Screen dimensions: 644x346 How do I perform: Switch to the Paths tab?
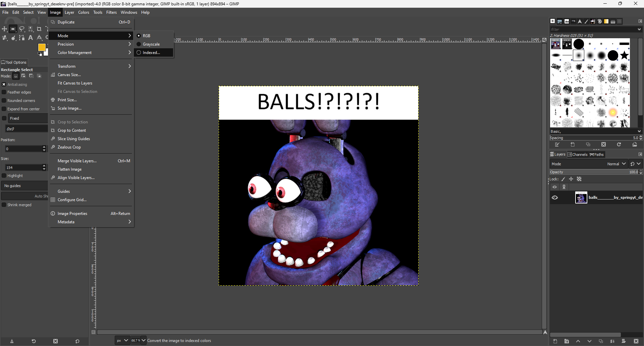pyautogui.click(x=597, y=155)
